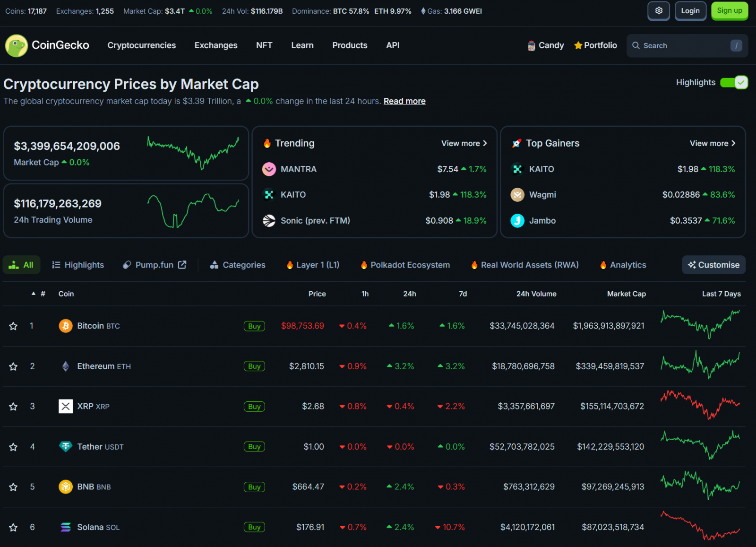Click the Tether coin logo
The width and height of the screenshot is (756, 547).
point(66,447)
